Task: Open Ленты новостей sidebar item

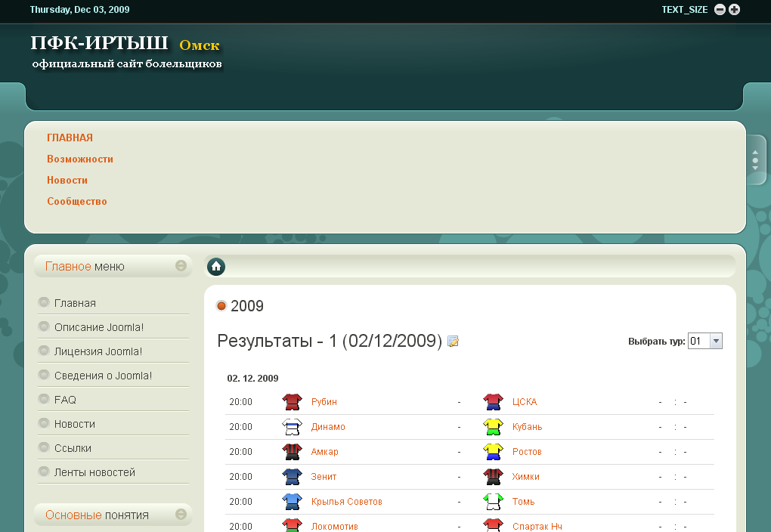Action: [x=94, y=472]
